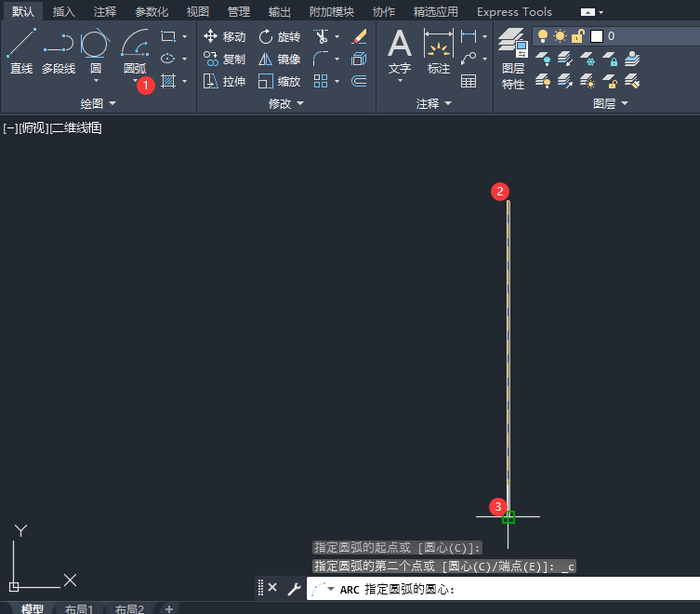
Task: Open the 圆 (Circle) dropdown arrow
Action: click(96, 81)
